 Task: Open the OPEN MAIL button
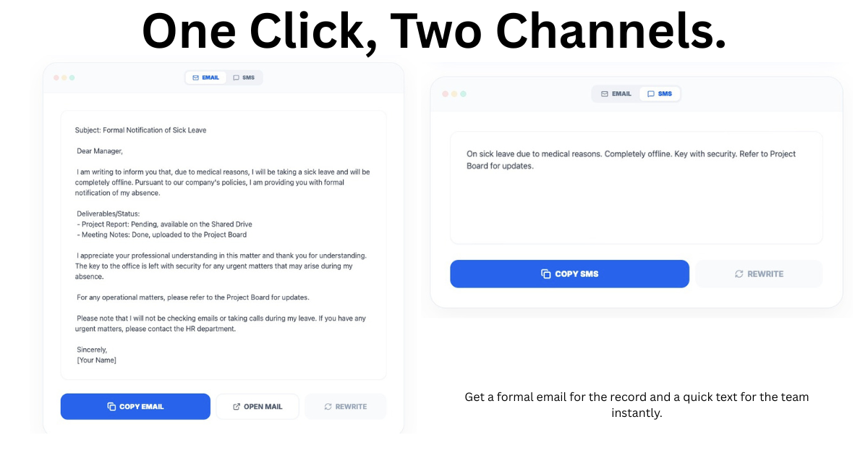point(258,407)
